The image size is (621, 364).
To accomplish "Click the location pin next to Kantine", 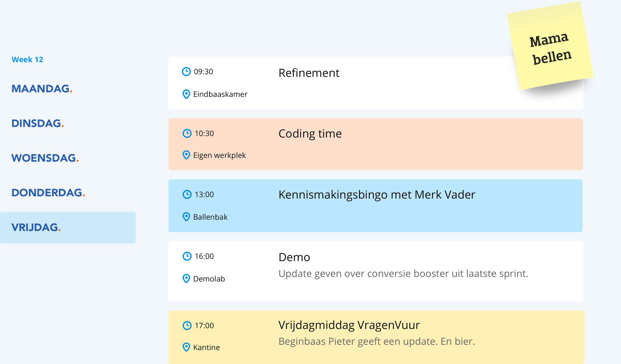I will [186, 347].
